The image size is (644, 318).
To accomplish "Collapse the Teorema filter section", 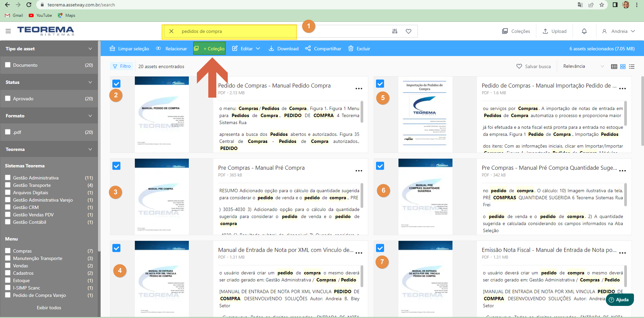I will click(x=90, y=149).
